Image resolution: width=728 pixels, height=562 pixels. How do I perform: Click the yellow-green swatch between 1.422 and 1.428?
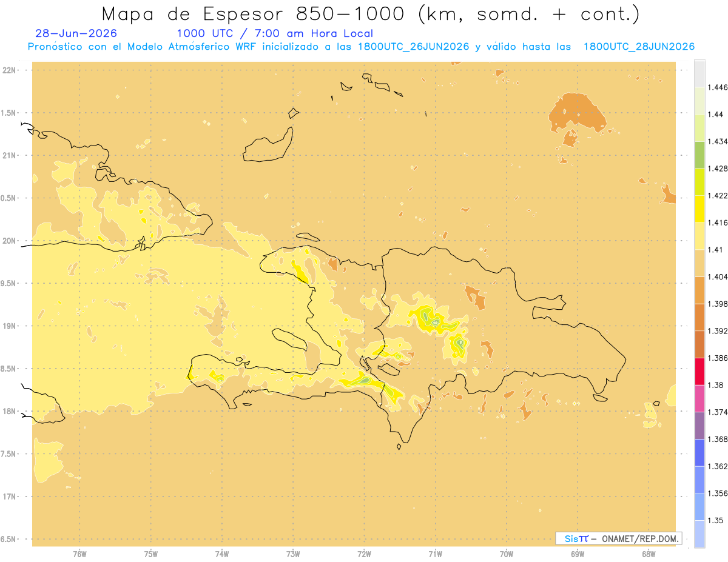click(x=699, y=182)
